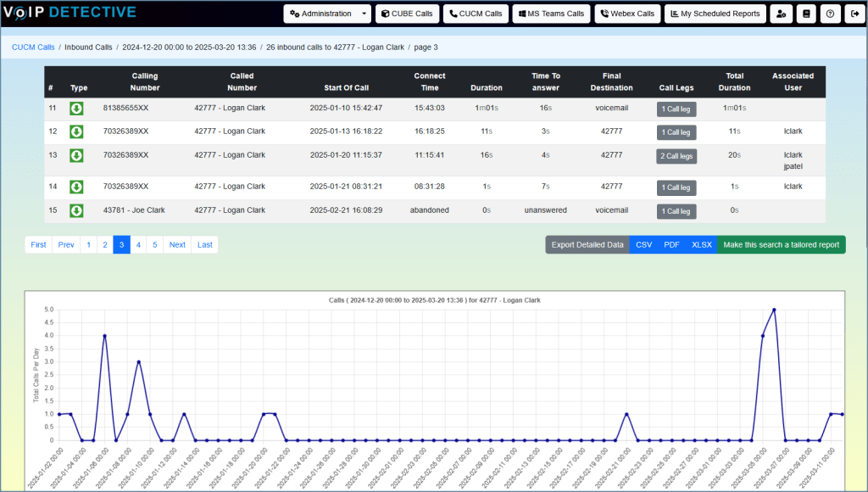
Task: Open My Scheduled Reports
Action: (715, 14)
